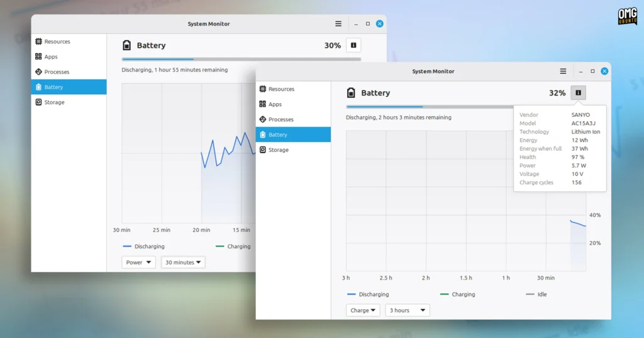The image size is (644, 338).
Task: Maximize the front System Monitor window
Action: (592, 72)
